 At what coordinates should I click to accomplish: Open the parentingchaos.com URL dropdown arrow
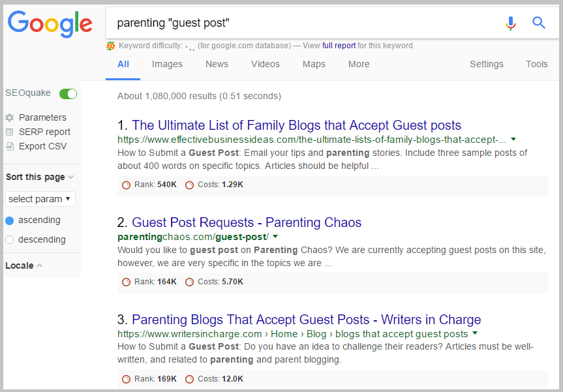275,237
